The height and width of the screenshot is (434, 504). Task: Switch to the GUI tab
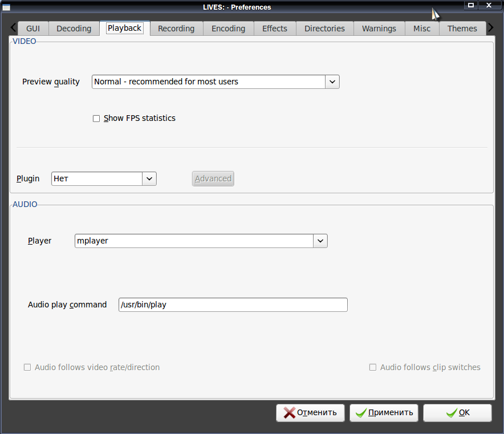33,29
